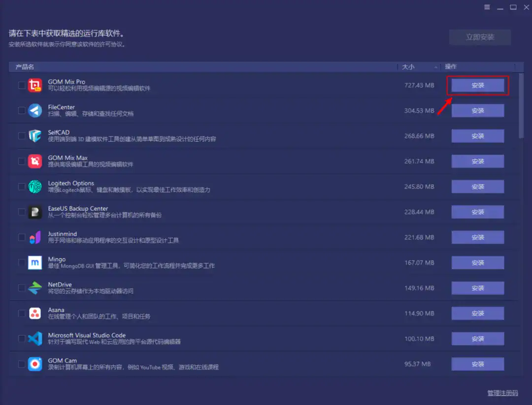Screen dimensions: 532x405
Task: Click the 操作 column header
Action: [x=477, y=67]
